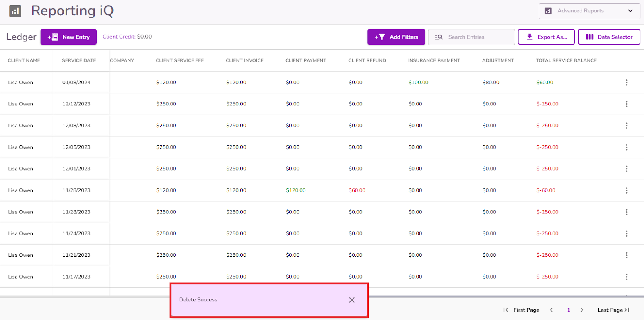The image size is (644, 320).
Task: Open row menu for 12/05/2023 entry
Action: tap(627, 147)
